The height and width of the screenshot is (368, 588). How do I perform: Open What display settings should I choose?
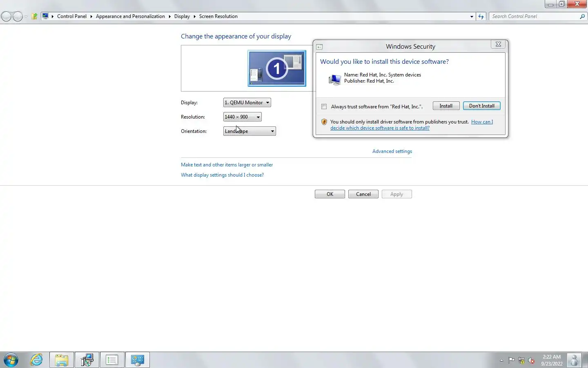[x=222, y=175]
